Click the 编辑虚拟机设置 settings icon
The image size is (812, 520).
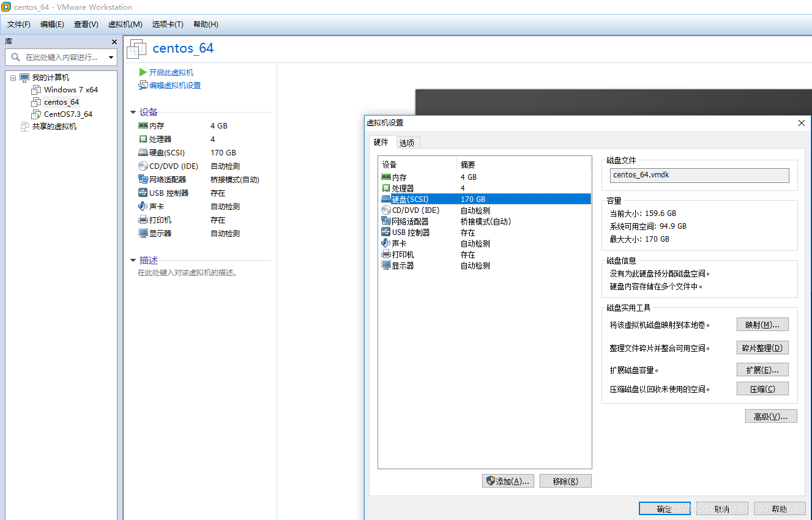[x=143, y=86]
